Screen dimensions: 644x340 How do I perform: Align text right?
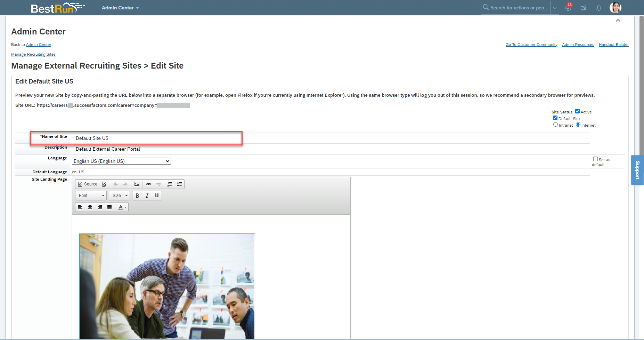click(100, 207)
